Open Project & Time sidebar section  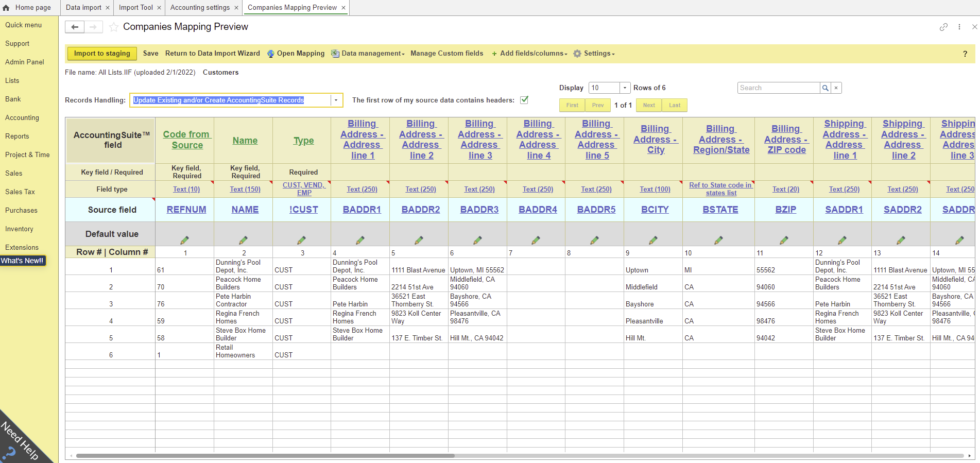click(x=27, y=155)
